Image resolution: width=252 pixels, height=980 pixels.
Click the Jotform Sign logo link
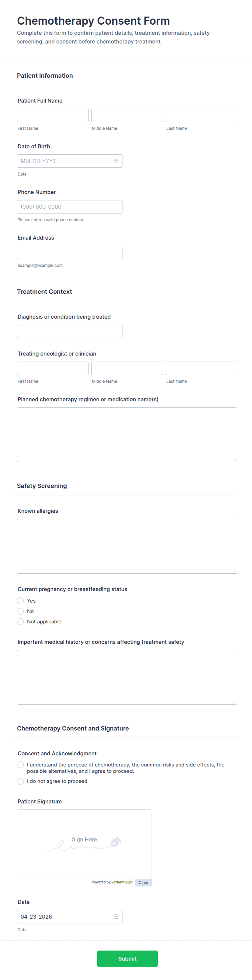[x=122, y=882]
